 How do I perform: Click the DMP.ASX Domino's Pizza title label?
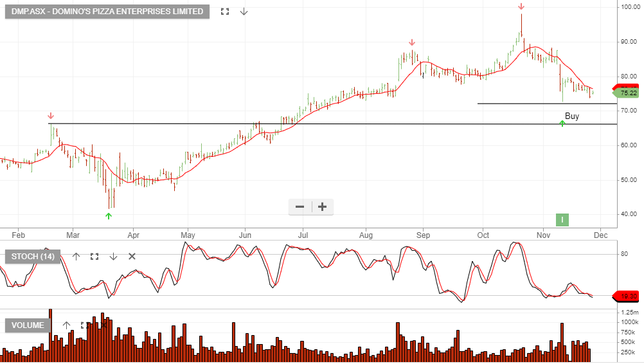pyautogui.click(x=107, y=12)
